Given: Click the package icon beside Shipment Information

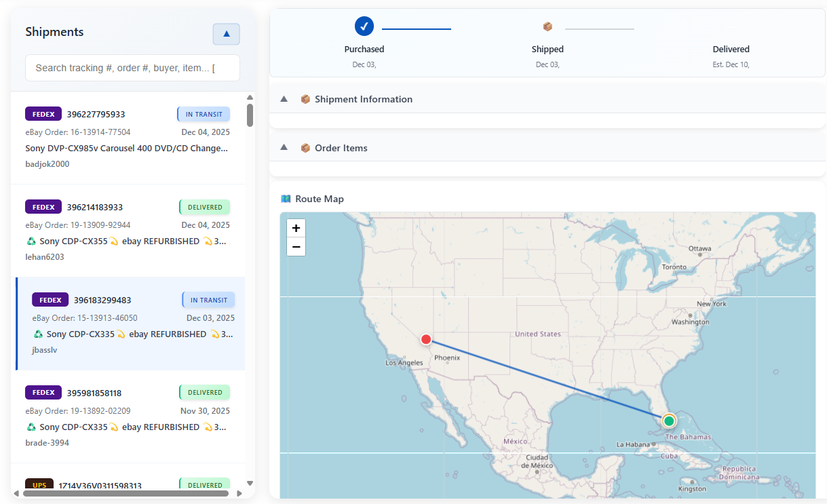Looking at the screenshot, I should point(305,99).
